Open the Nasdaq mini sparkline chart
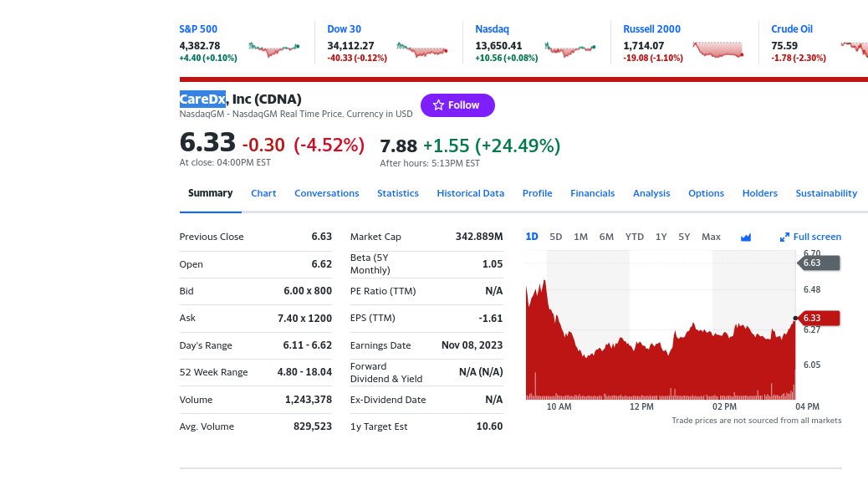 (x=570, y=49)
